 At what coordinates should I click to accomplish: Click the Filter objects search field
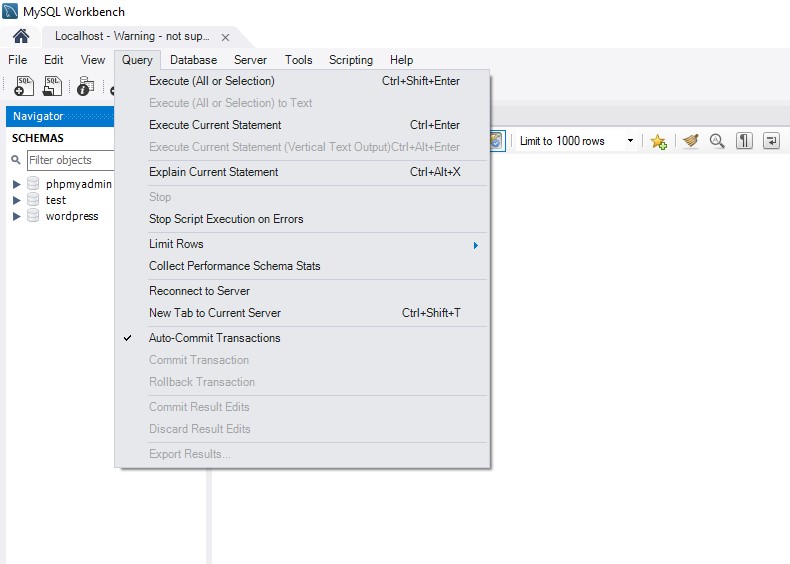[69, 160]
